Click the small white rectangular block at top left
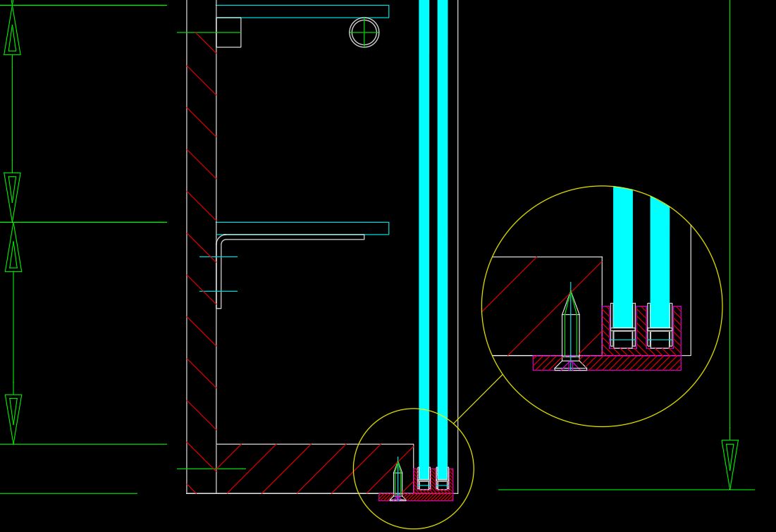This screenshot has width=776, height=532. pyautogui.click(x=228, y=32)
